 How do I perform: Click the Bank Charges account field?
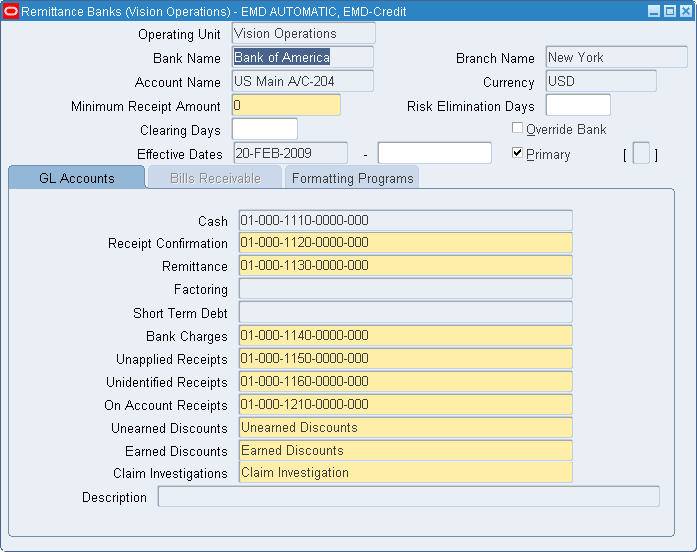[x=405, y=336]
